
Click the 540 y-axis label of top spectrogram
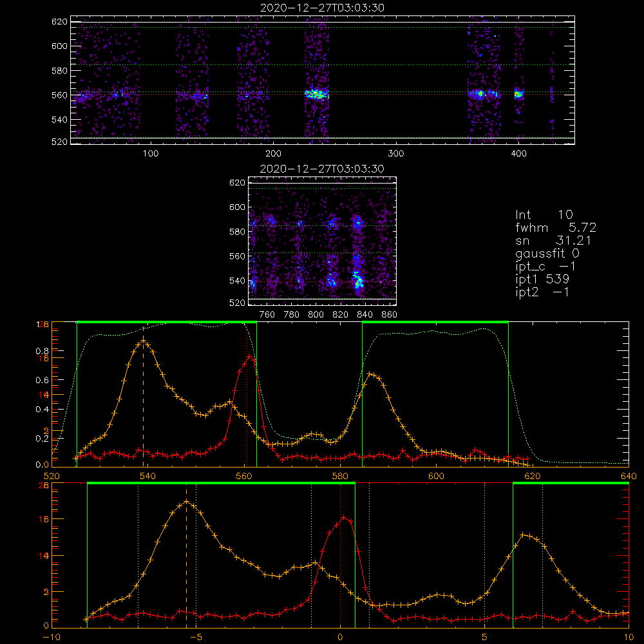(x=59, y=120)
